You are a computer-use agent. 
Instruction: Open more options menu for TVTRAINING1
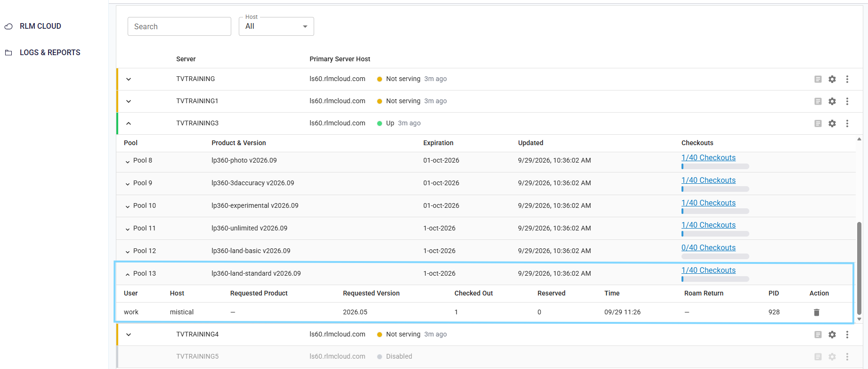click(x=847, y=101)
